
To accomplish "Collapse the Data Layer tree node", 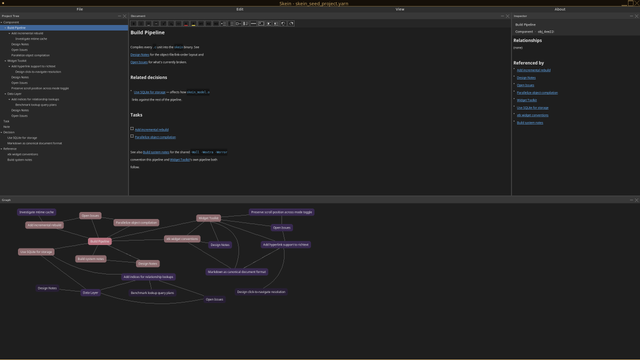I will tap(5, 94).
